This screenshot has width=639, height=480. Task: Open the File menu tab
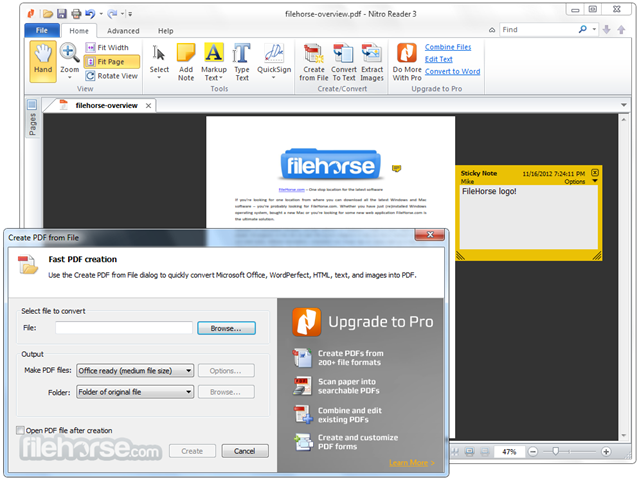tap(42, 30)
